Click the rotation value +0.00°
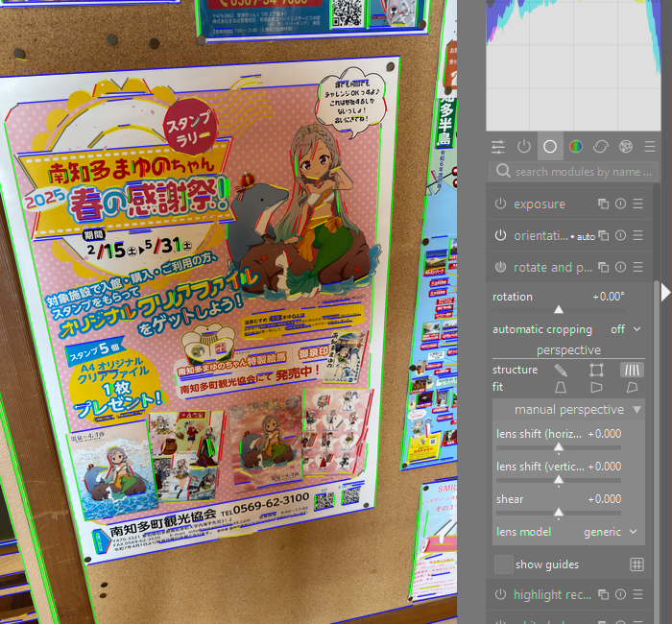This screenshot has width=672, height=624. [609, 297]
